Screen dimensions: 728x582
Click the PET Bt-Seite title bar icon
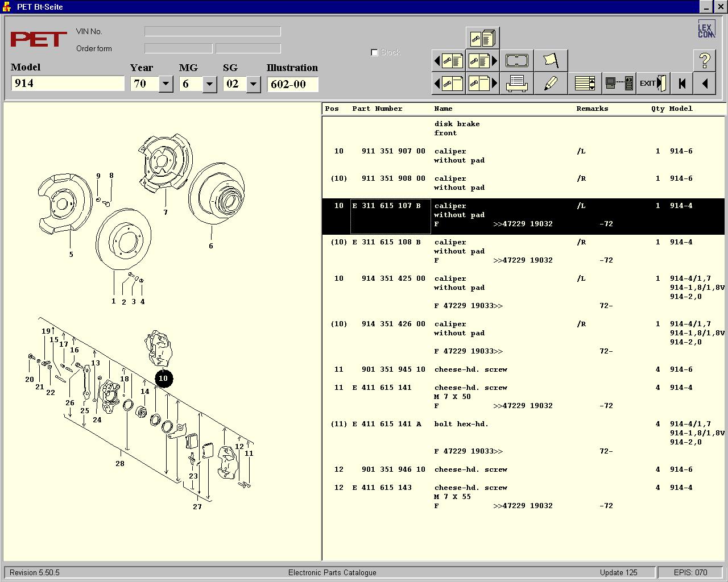[7, 7]
